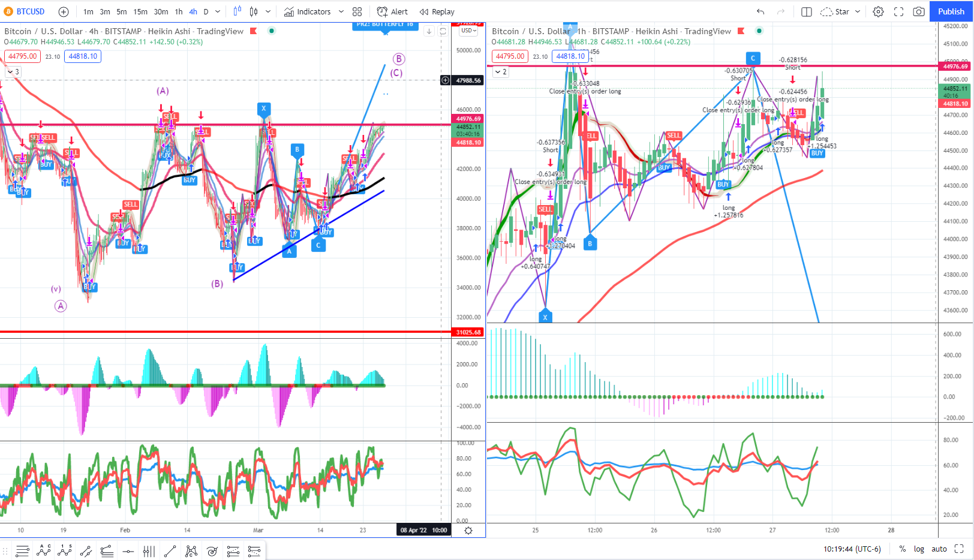Switch to the 1m interval
Viewport: 974px width, 560px height.
[x=88, y=11]
